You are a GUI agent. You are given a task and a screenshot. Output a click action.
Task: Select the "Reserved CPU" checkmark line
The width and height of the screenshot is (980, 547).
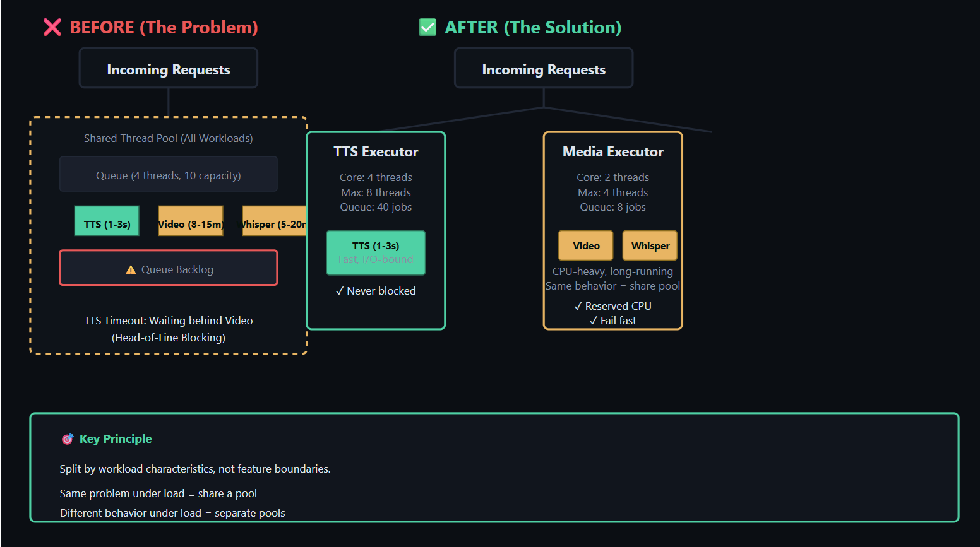coord(613,306)
